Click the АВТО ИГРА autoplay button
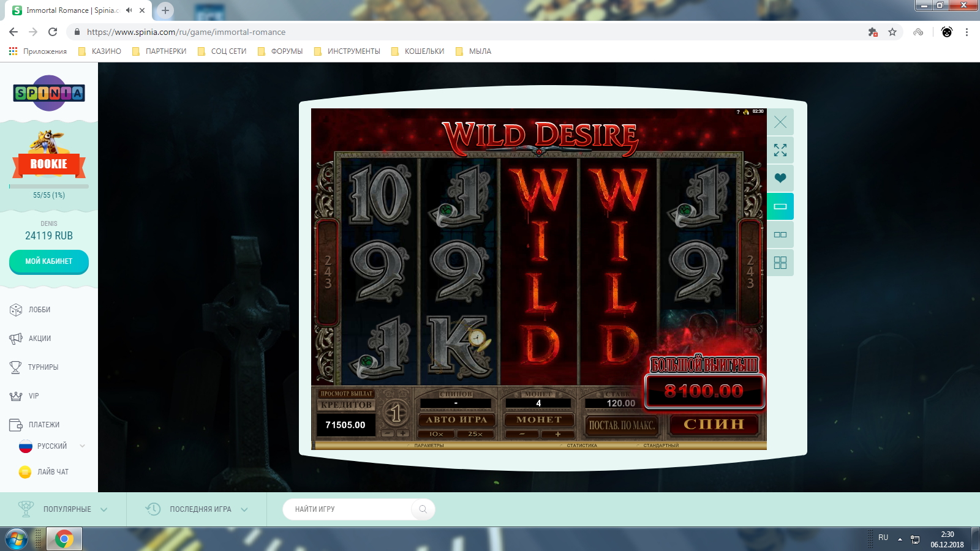This screenshot has width=980, height=551. click(456, 420)
